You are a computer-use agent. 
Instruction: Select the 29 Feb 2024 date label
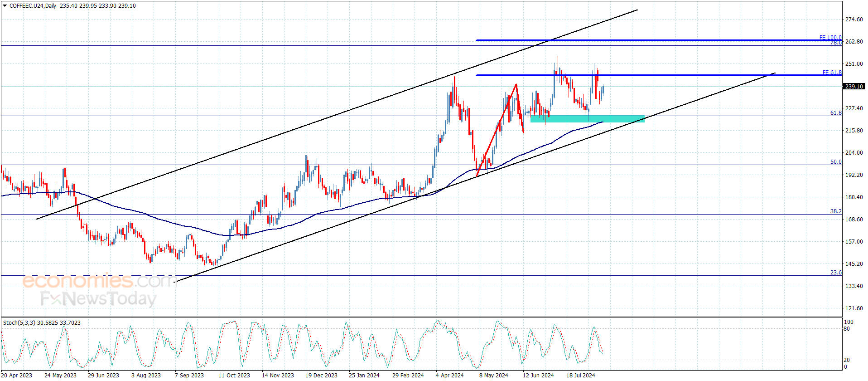coord(408,375)
